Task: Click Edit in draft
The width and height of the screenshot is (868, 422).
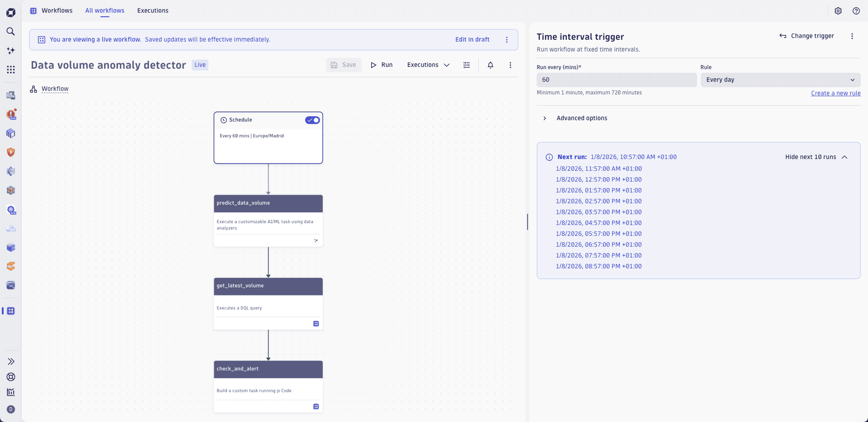Action: pyautogui.click(x=472, y=39)
